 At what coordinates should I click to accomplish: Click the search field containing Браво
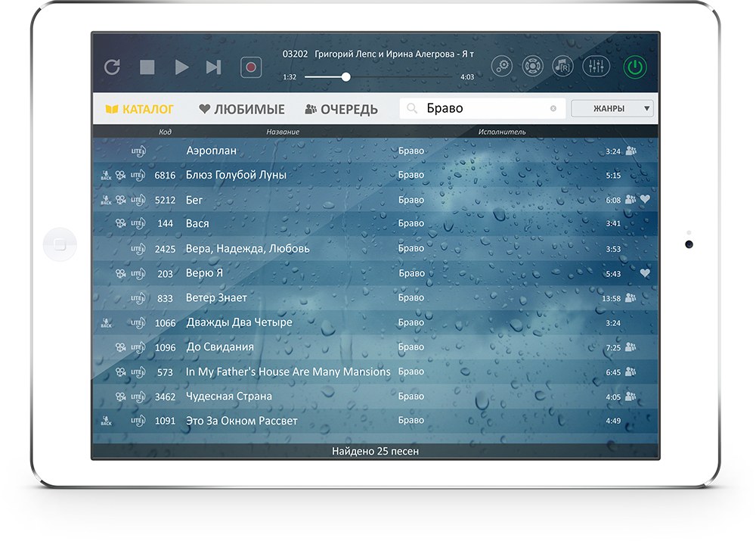pyautogui.click(x=476, y=109)
